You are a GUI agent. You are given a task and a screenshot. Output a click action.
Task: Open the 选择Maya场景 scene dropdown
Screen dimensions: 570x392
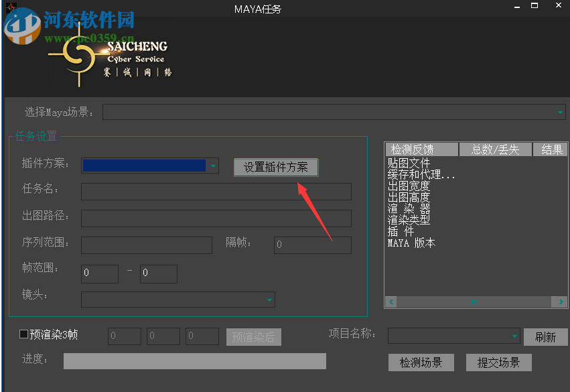pyautogui.click(x=560, y=112)
